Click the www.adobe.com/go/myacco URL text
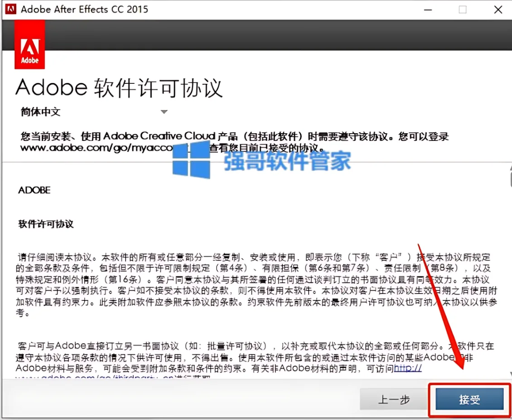 click(x=97, y=148)
